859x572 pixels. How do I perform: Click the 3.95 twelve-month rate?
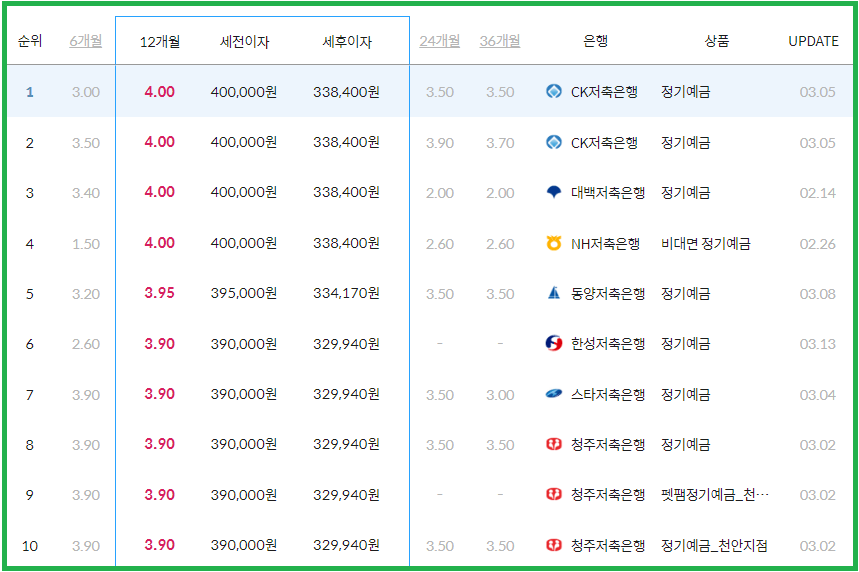click(159, 293)
